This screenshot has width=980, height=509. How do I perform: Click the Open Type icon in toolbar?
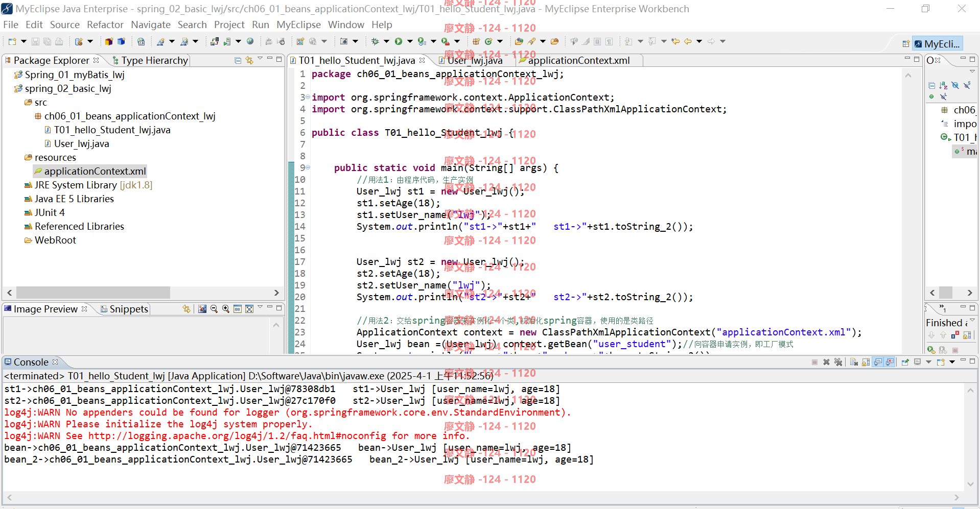coord(519,41)
